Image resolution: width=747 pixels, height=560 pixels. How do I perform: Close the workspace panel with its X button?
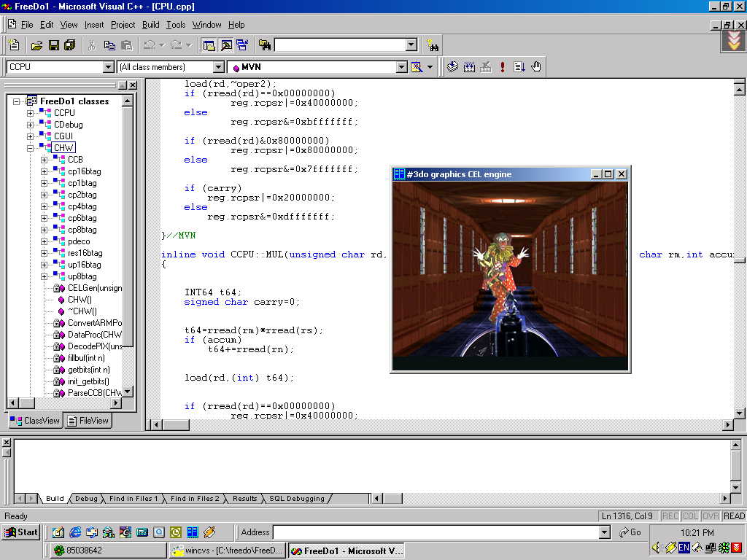(x=133, y=85)
